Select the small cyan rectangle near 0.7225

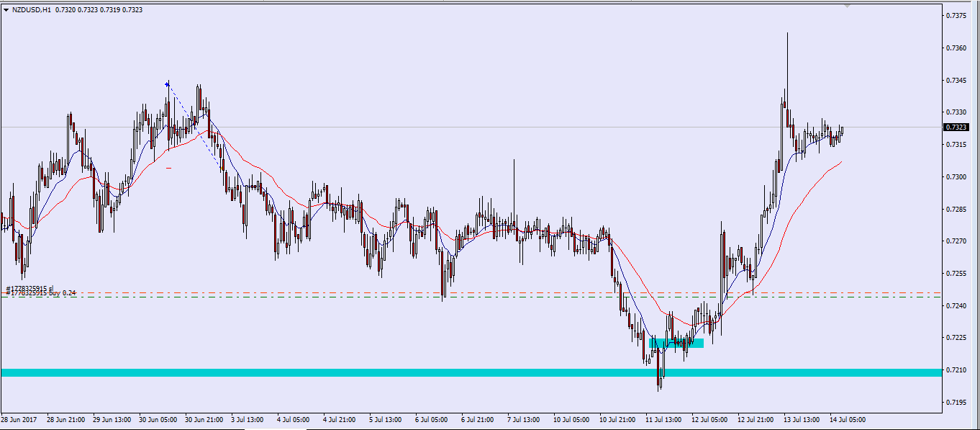click(676, 343)
